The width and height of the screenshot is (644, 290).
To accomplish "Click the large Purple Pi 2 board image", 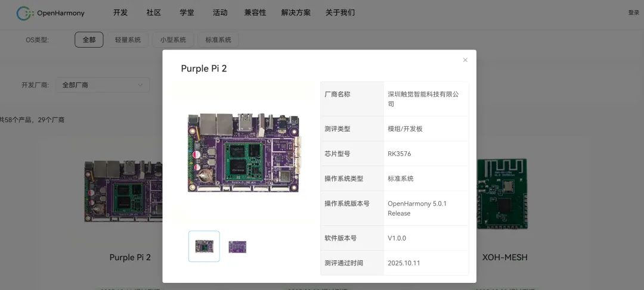I will click(245, 153).
